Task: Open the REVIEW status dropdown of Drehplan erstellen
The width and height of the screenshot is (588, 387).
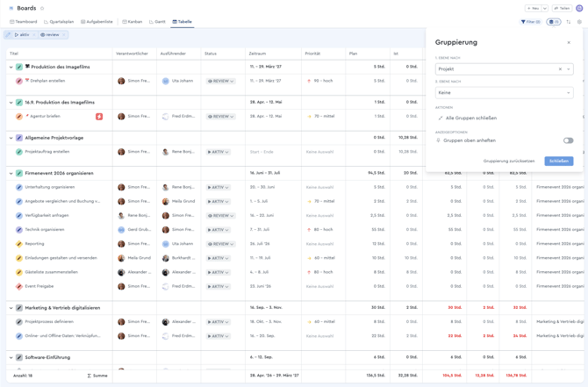Action: [x=221, y=81]
